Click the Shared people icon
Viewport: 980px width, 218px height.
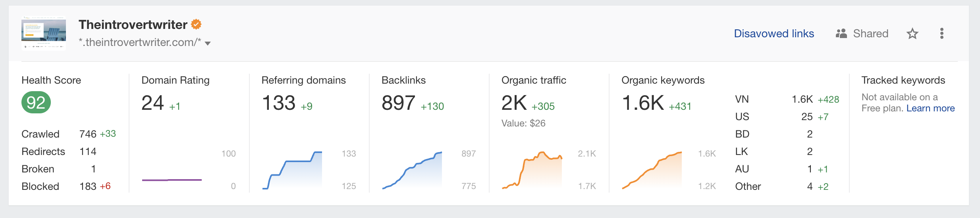point(841,33)
